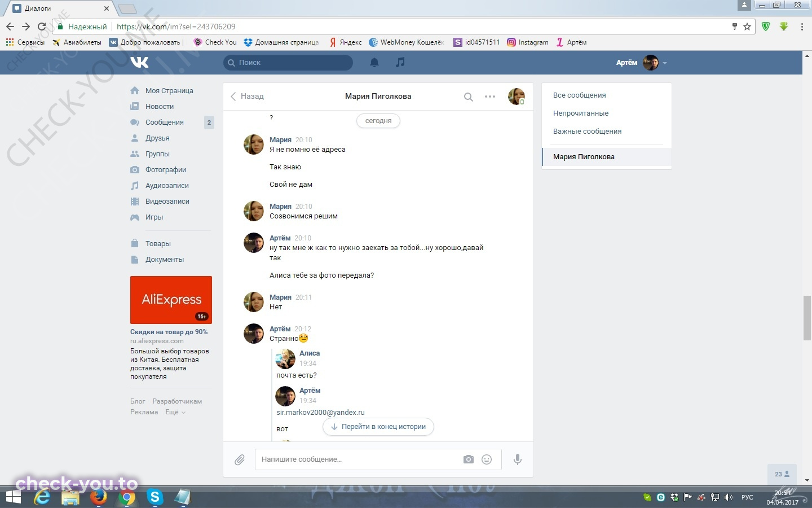The image size is (812, 508).
Task: Open Internet Explorer from the taskbar
Action: (x=42, y=497)
